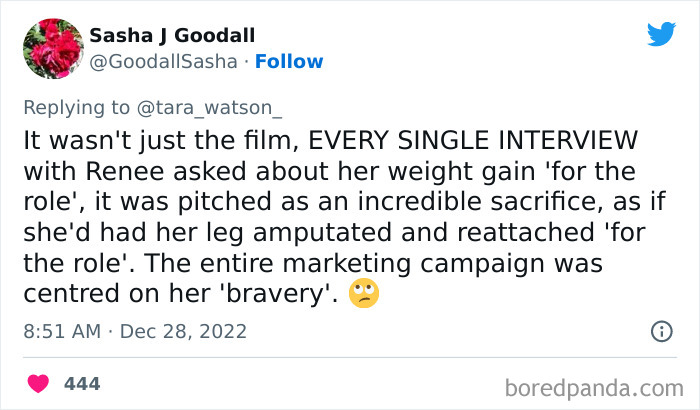Click the eye-roll emoji in the tweet

tap(365, 294)
